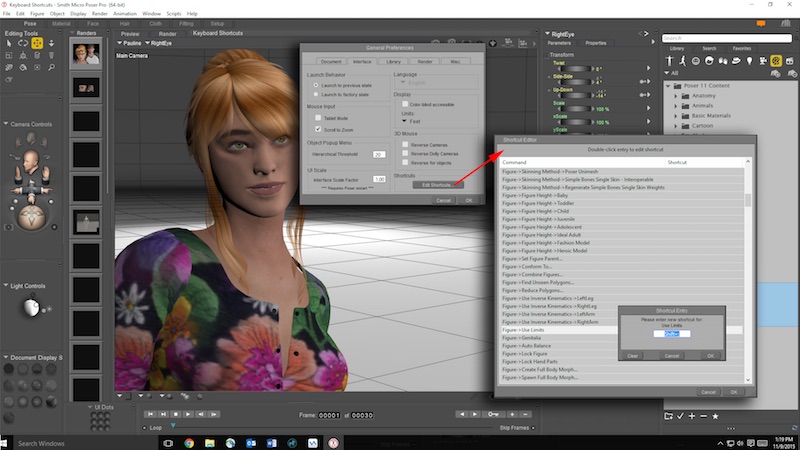The height and width of the screenshot is (450, 800).
Task: Open Chrome from the taskbar
Action: click(x=189, y=443)
